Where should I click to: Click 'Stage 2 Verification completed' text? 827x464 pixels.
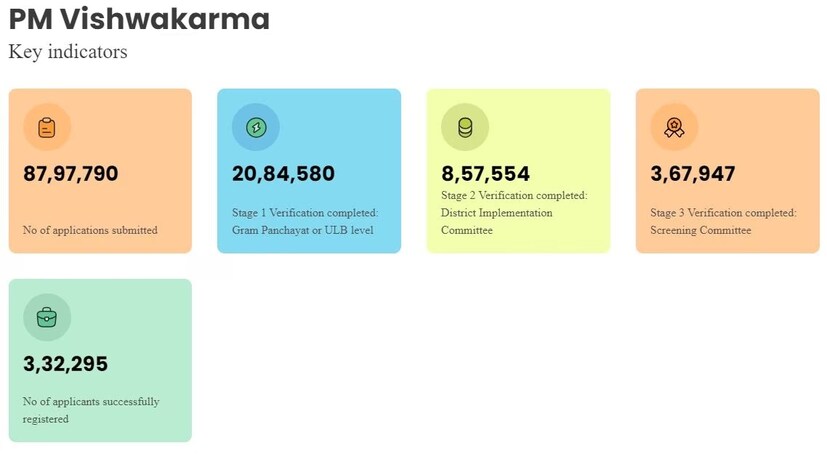coord(513,195)
